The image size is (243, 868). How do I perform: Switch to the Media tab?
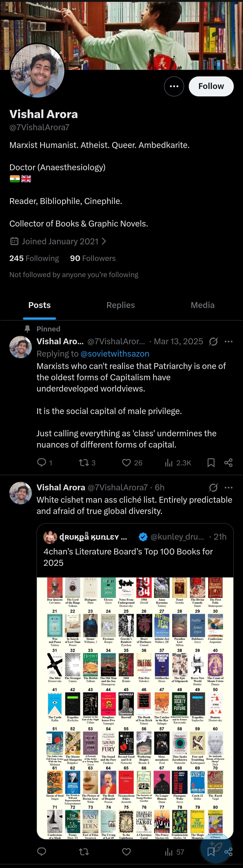(x=202, y=305)
